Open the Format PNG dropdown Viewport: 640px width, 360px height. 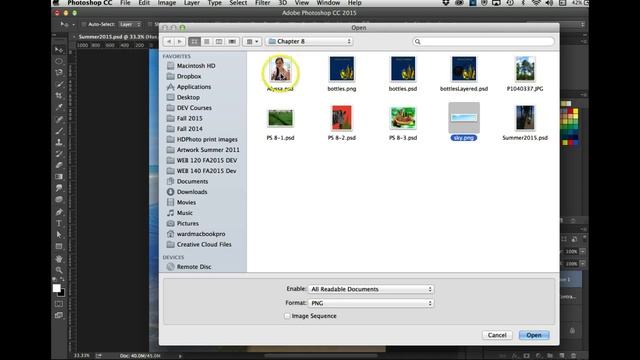click(x=371, y=303)
